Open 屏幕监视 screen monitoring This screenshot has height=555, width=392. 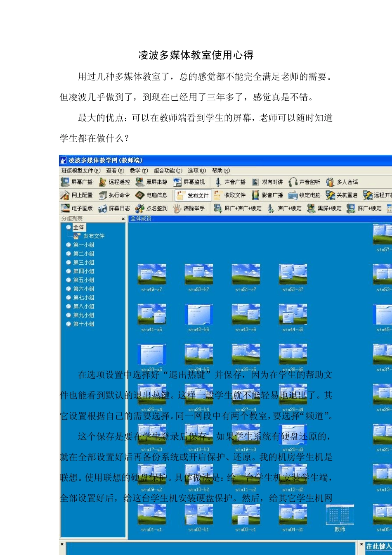[189, 182]
